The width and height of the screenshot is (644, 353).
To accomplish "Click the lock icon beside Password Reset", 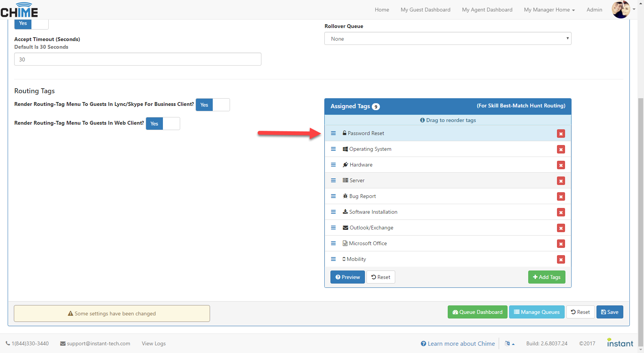I will click(345, 133).
